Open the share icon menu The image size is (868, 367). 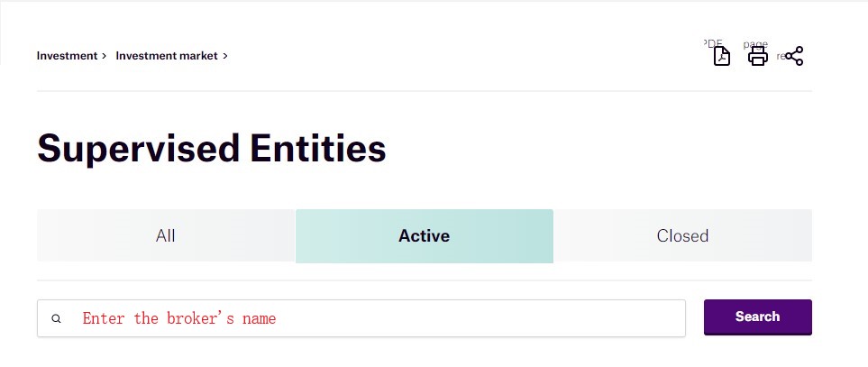(x=794, y=57)
